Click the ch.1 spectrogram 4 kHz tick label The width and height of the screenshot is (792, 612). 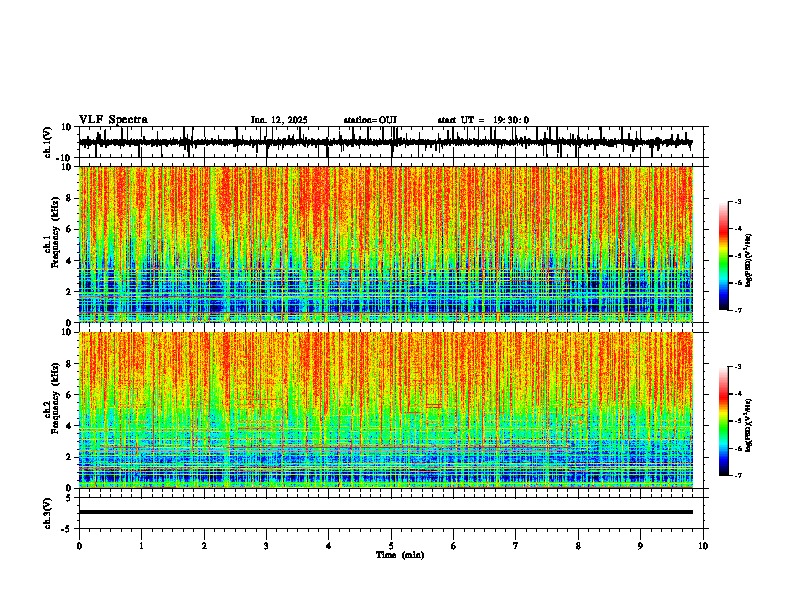pyautogui.click(x=70, y=261)
